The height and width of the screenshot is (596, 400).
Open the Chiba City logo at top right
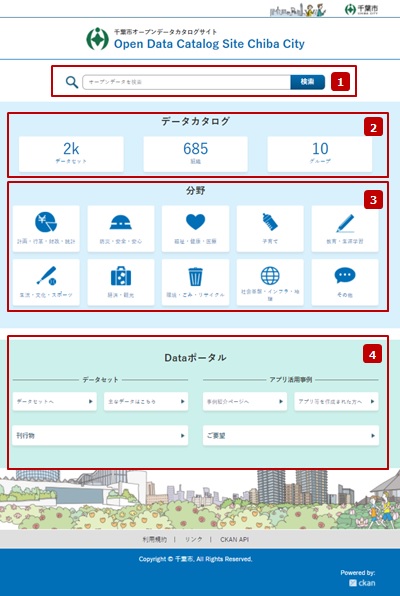click(x=361, y=10)
